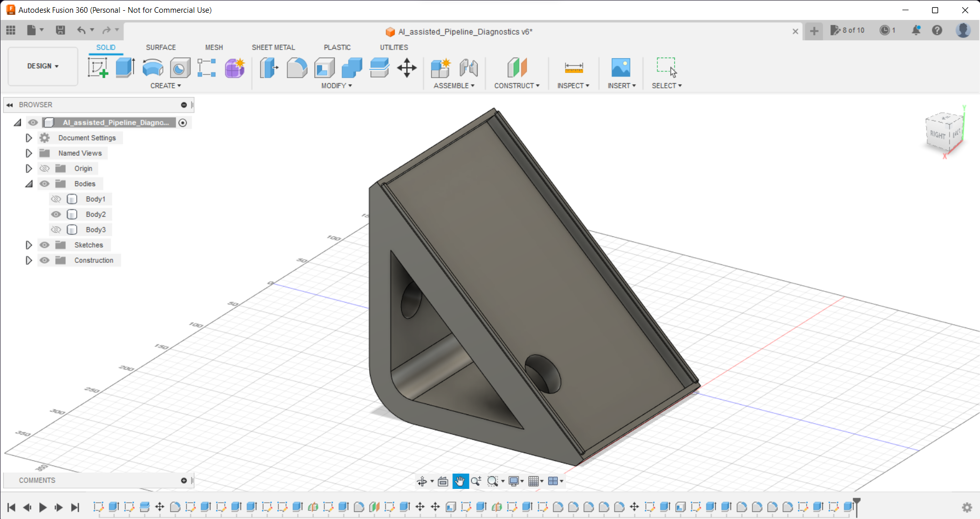Toggle visibility of the Origin folder
Viewport: 980px width, 519px height.
click(44, 168)
